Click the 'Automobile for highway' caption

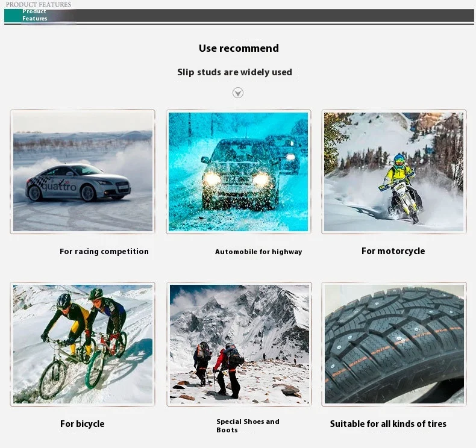coord(258,252)
